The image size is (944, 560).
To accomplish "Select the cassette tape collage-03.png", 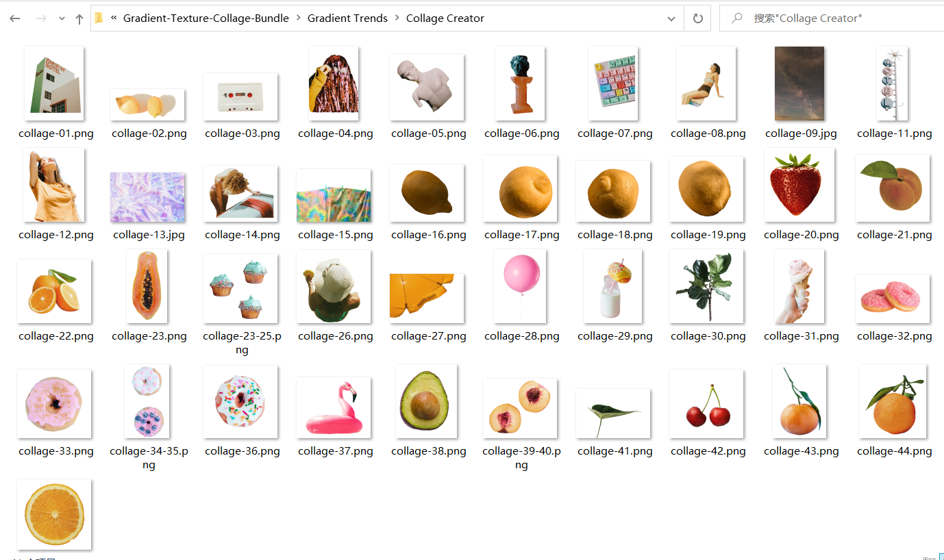I will point(240,97).
